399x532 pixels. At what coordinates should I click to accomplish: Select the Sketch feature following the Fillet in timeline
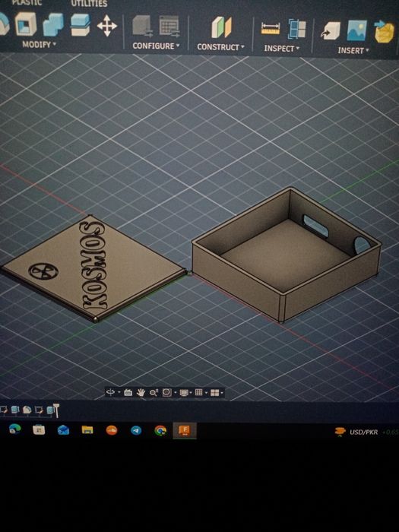click(x=39, y=410)
